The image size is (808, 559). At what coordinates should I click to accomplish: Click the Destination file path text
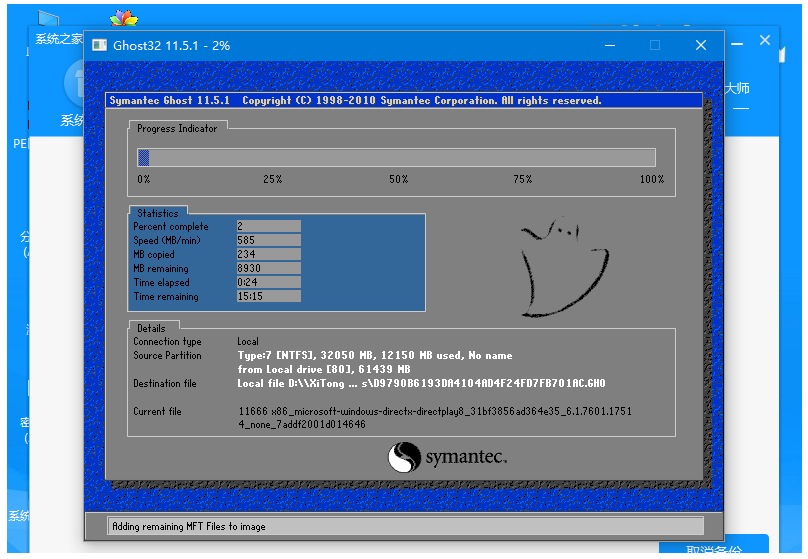click(x=421, y=384)
